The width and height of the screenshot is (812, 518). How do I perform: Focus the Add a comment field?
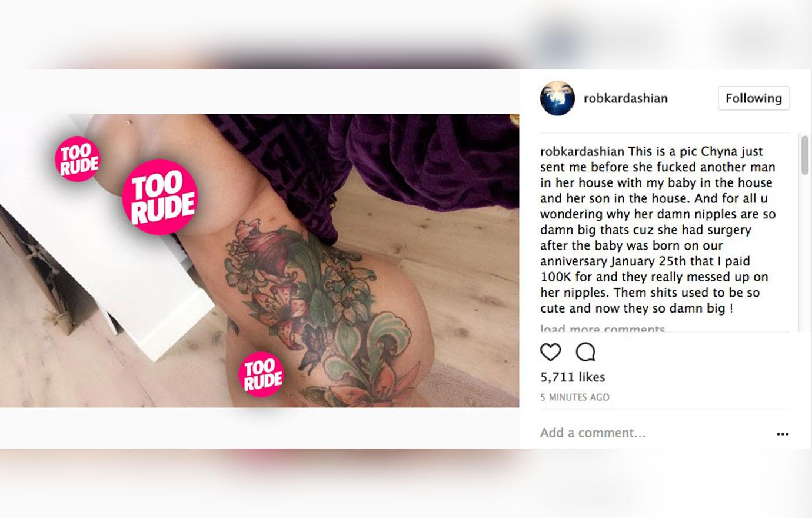point(653,433)
